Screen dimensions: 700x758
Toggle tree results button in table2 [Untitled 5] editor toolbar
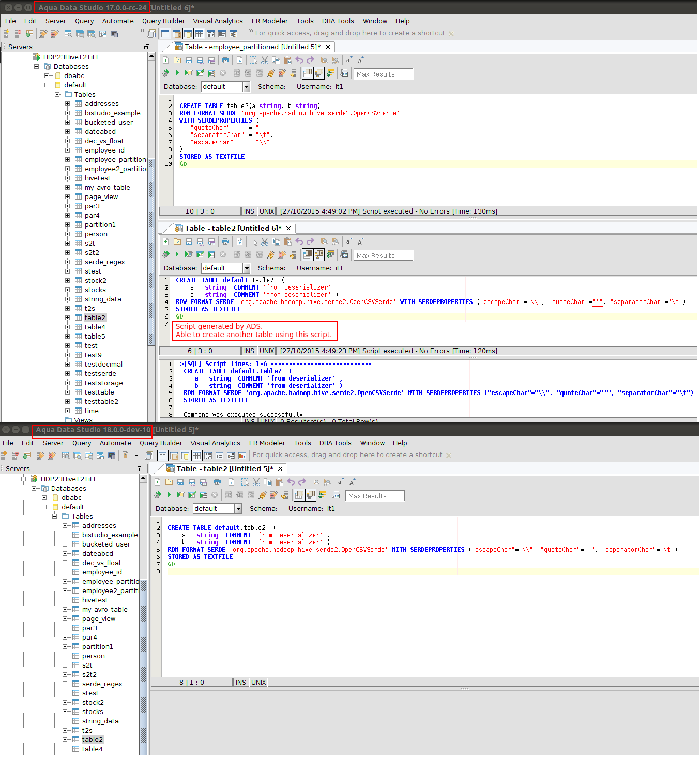point(311,495)
